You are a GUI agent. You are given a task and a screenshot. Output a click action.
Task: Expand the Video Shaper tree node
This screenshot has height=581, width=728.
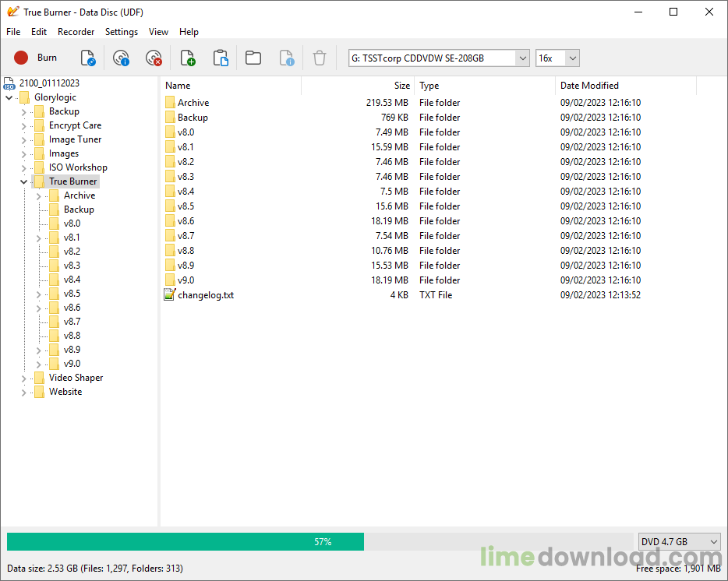click(23, 379)
